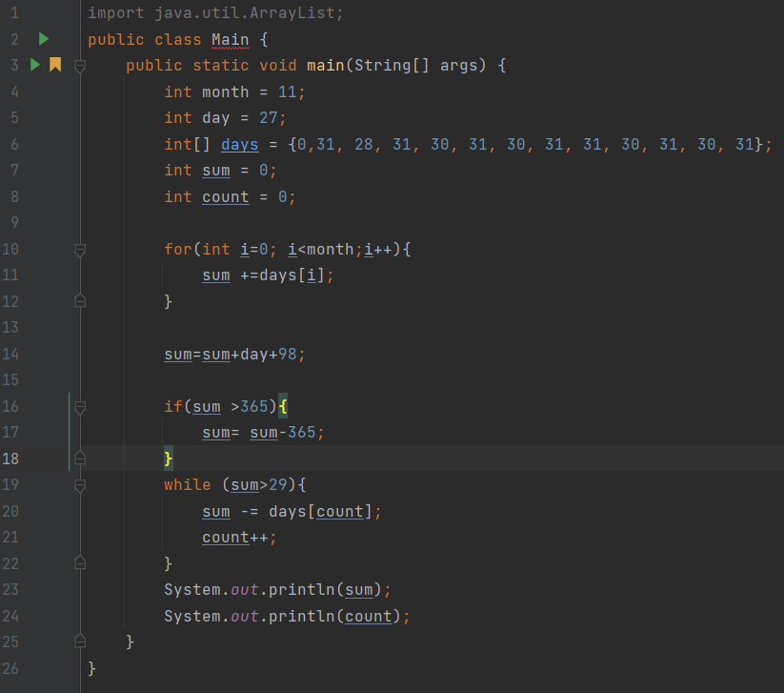The height and width of the screenshot is (693, 784).
Task: Click the count variable declaration on line 8
Action: (x=226, y=197)
